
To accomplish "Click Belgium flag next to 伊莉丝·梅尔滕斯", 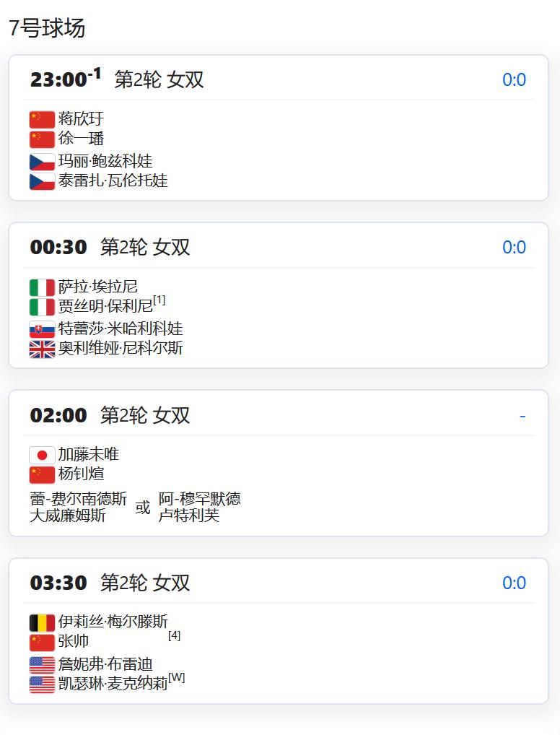I will (42, 623).
